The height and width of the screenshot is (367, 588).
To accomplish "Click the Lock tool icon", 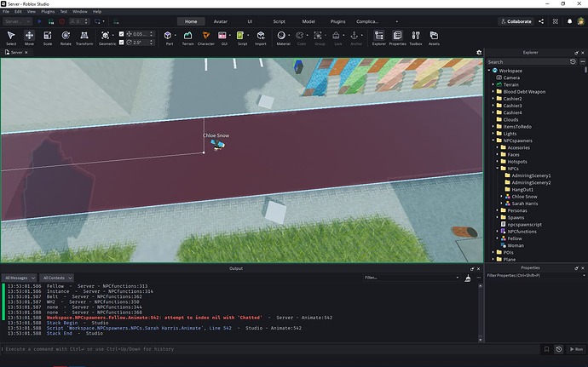I will [336, 37].
